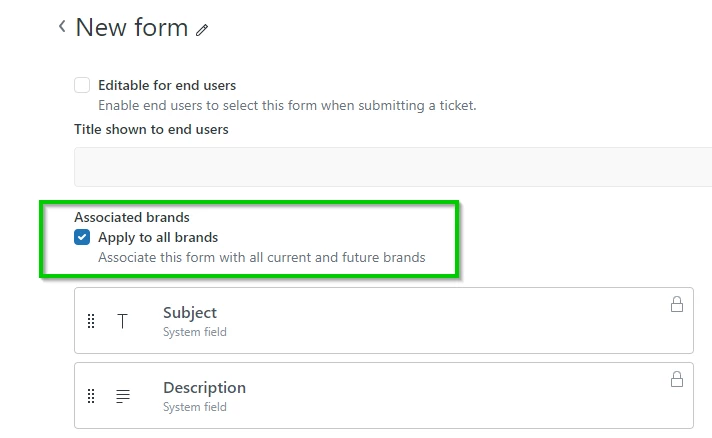Click the lock icon on Subject field

676,305
